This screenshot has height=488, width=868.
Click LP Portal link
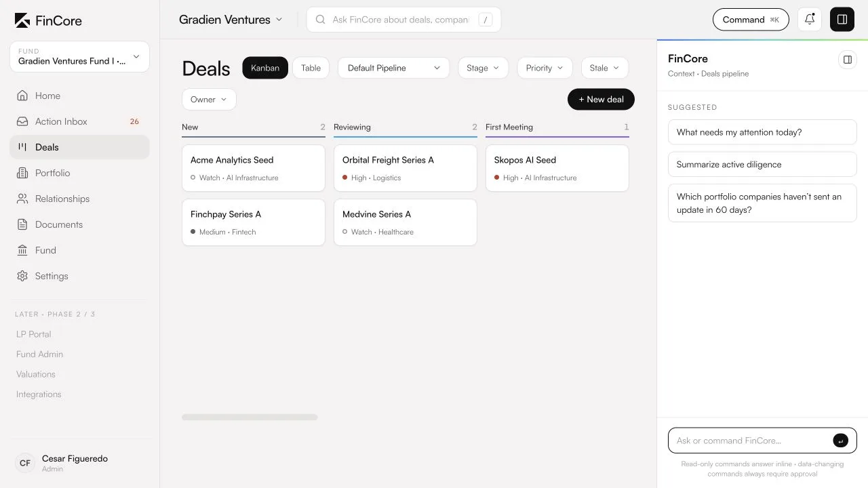tap(34, 334)
